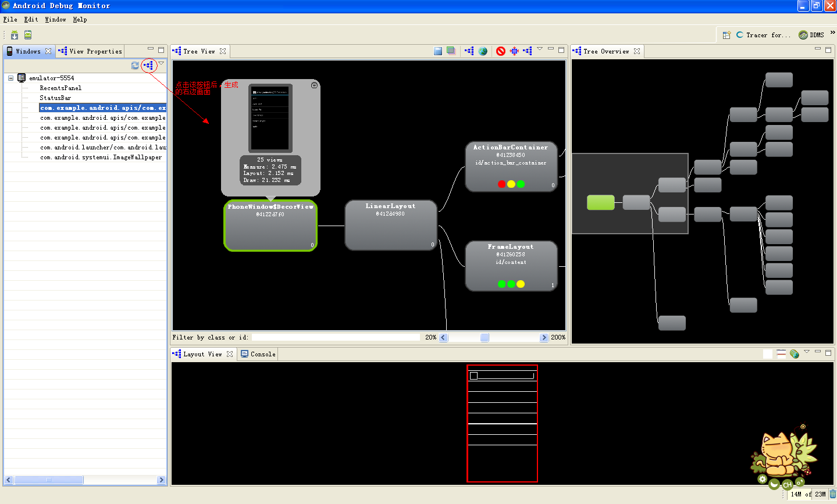
Task: Click the device preview thumbnail in popup
Action: tap(270, 119)
